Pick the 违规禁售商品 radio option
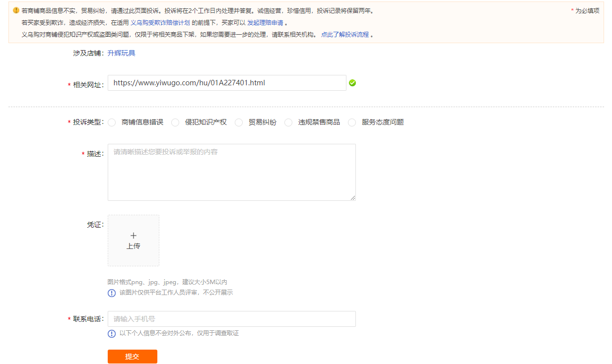Viewport: 612px width, 364px height. coord(288,122)
